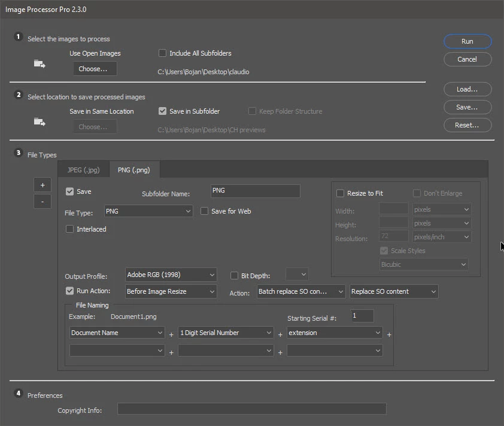This screenshot has height=426, width=504.
Task: Open first empty naming dropdown in second row
Action: [117, 351]
